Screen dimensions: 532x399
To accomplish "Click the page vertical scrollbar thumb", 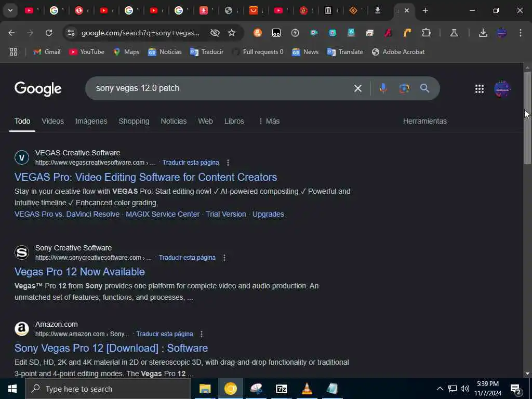I will (x=527, y=117).
